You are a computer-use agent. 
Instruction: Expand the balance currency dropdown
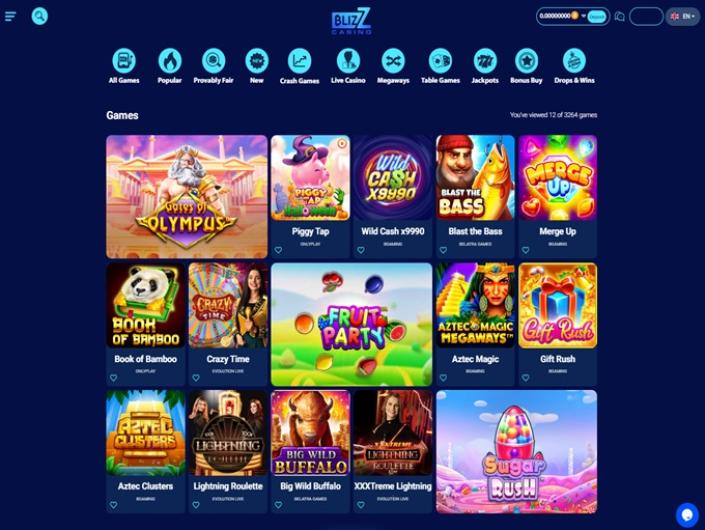click(x=583, y=16)
